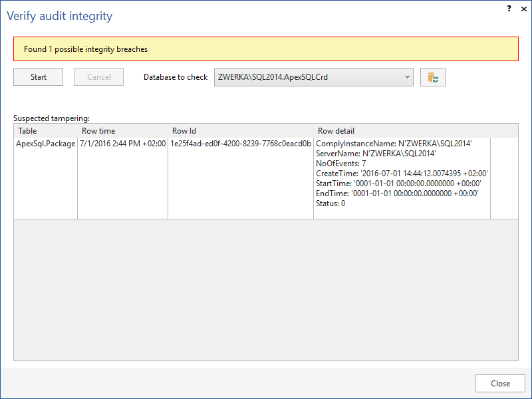Click the disabled Cancel button
This screenshot has width=532, height=399.
pyautogui.click(x=98, y=77)
